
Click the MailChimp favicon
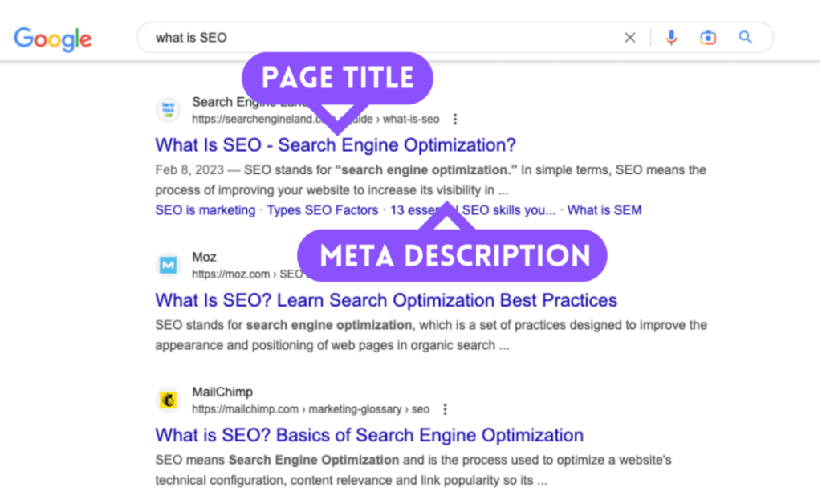[168, 400]
